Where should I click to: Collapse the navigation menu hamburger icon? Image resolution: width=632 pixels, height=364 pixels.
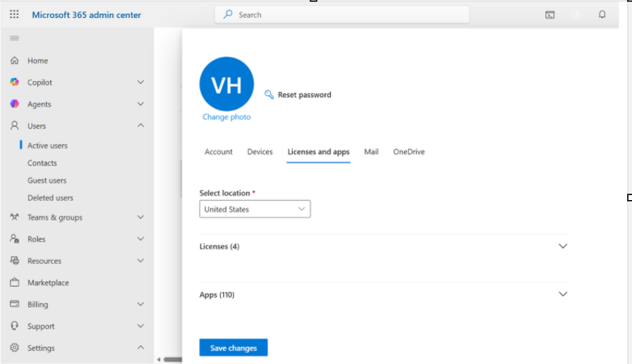(x=15, y=39)
